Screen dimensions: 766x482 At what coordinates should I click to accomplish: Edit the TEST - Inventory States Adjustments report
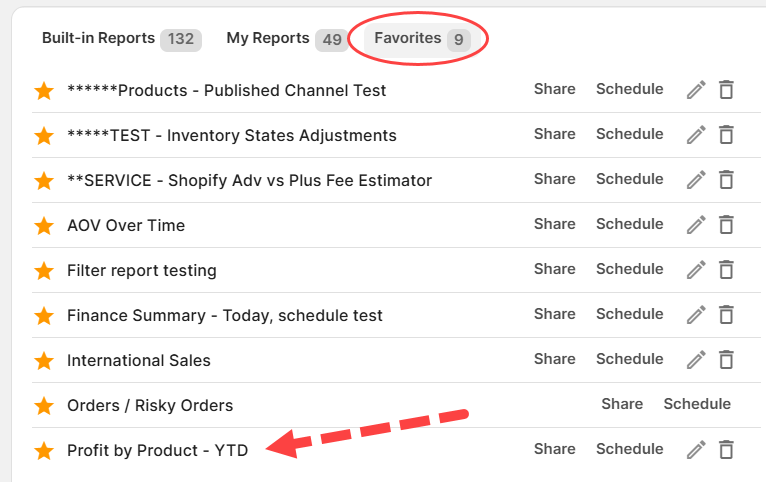click(x=696, y=135)
